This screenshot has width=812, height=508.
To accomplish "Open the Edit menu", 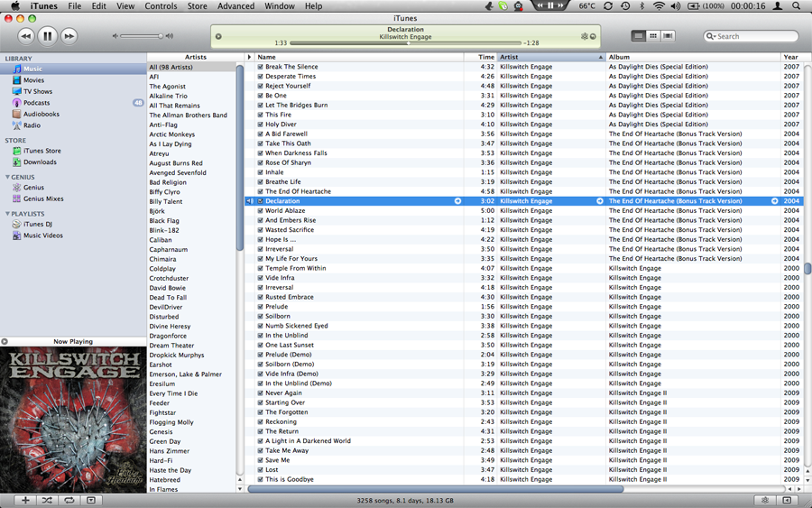I will click(x=99, y=5).
